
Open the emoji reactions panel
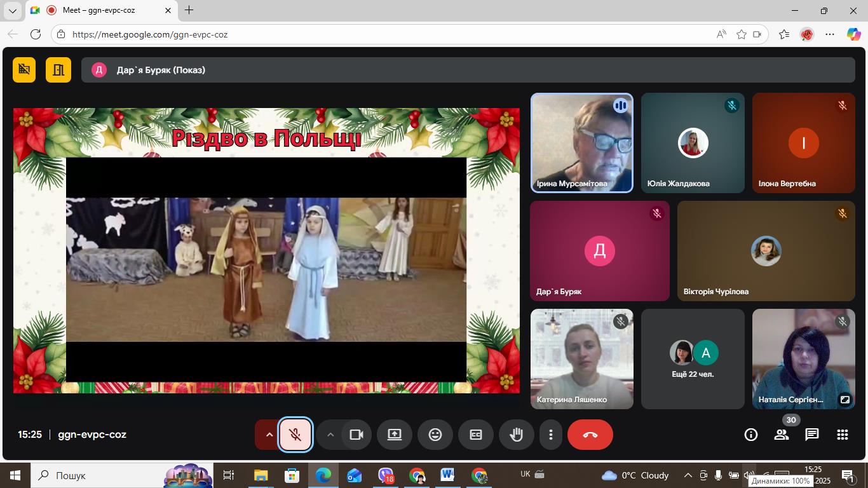coord(435,435)
